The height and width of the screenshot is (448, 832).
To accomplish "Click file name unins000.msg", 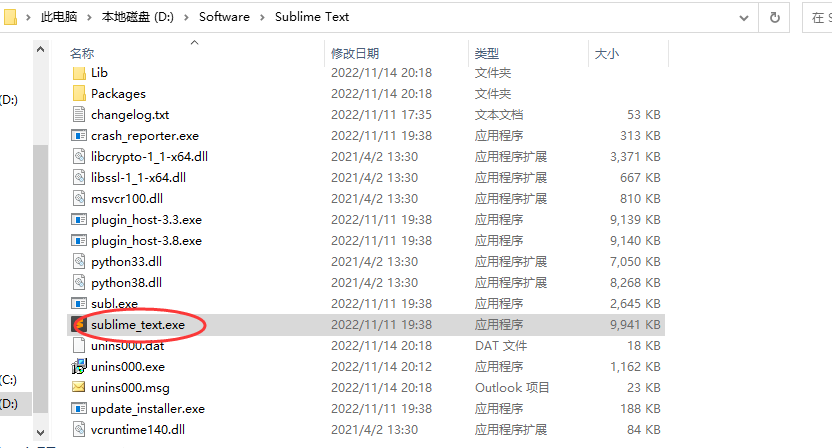I will point(130,388).
